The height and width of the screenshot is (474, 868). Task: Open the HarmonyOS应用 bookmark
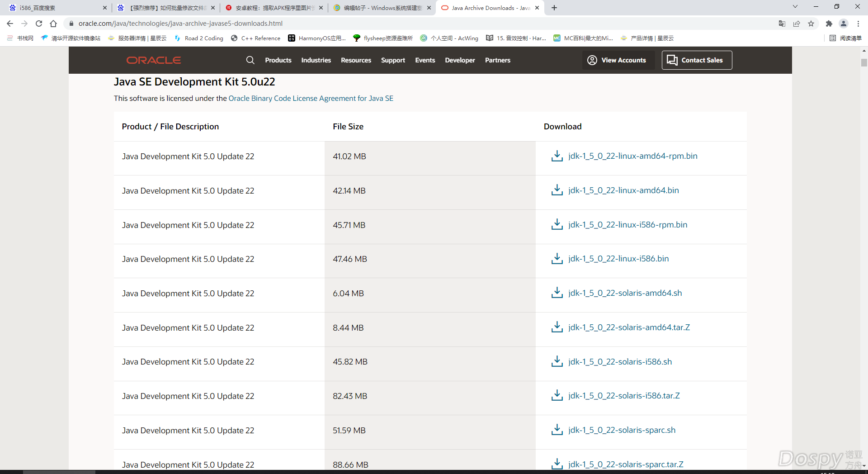coord(317,38)
